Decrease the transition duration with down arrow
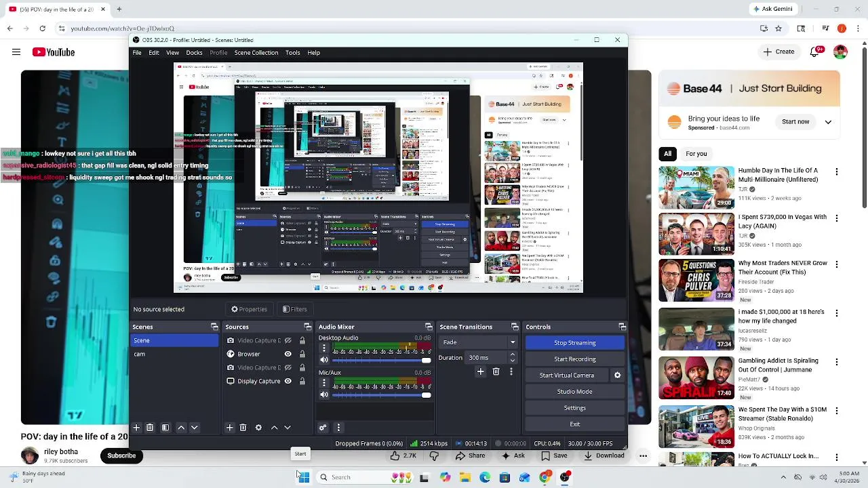 512,361
